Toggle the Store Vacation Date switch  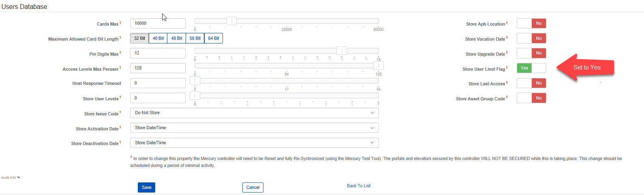pos(531,39)
